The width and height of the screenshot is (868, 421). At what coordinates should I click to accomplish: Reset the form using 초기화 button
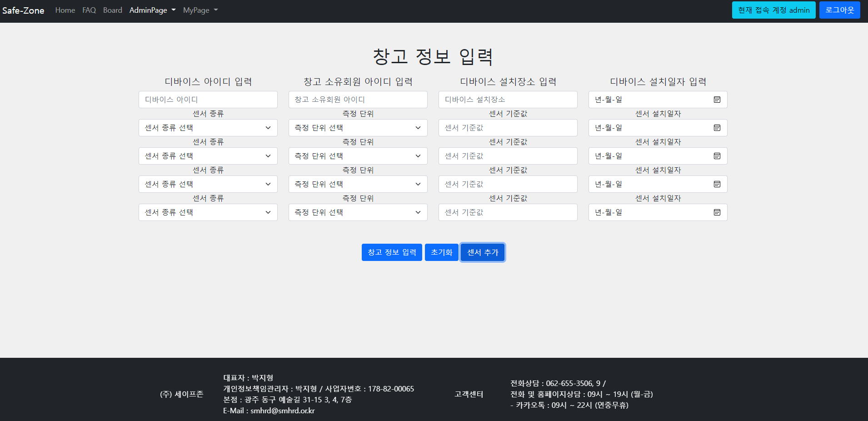click(441, 252)
